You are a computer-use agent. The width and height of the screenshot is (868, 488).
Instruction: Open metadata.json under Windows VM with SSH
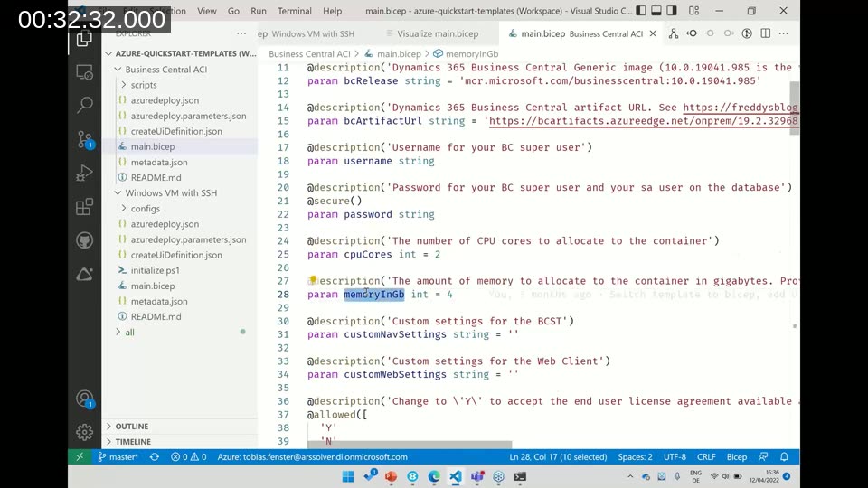tap(159, 302)
